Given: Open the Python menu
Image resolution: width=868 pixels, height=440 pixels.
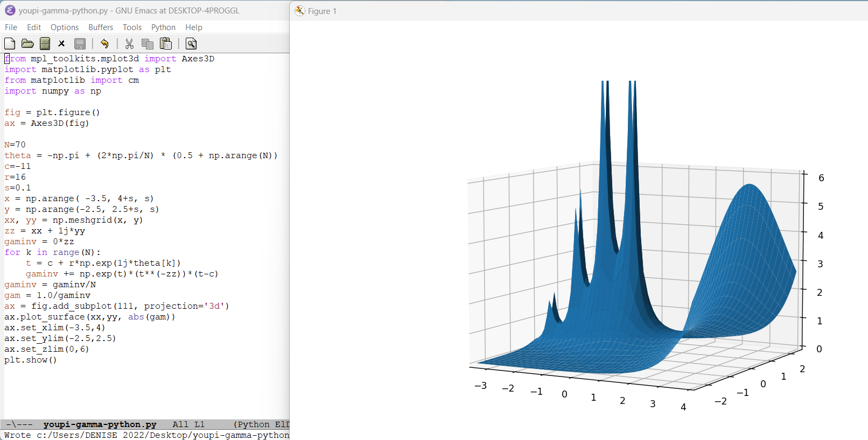Looking at the screenshot, I should click(163, 27).
